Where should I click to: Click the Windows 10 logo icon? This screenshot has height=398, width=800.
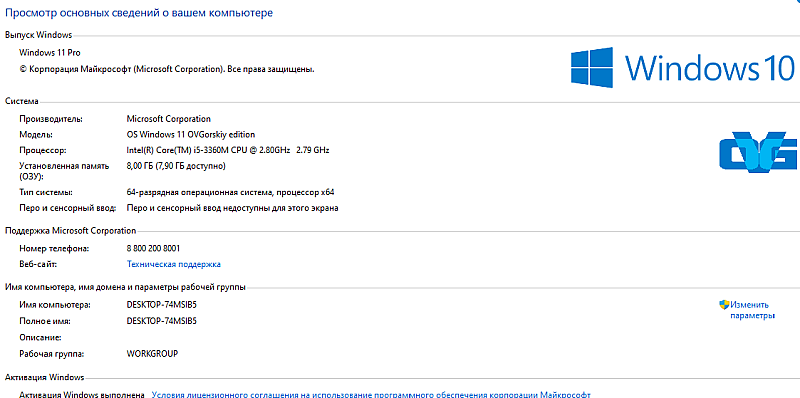(592, 67)
